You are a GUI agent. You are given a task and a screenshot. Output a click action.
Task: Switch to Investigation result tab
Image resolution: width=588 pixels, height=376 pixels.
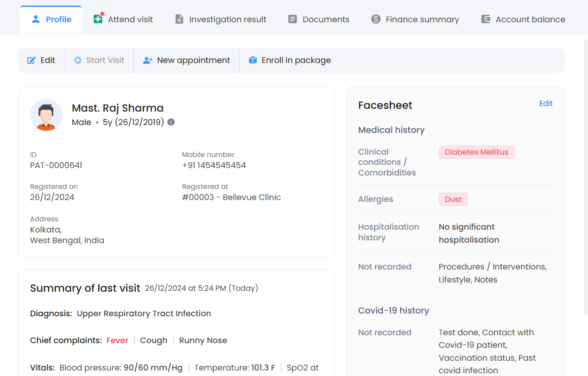click(x=227, y=19)
